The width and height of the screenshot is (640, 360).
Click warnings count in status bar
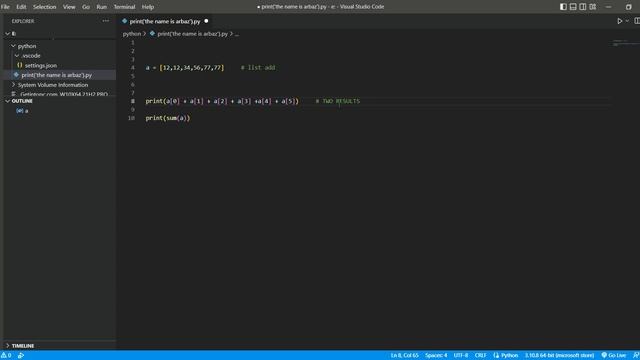(x=6, y=355)
